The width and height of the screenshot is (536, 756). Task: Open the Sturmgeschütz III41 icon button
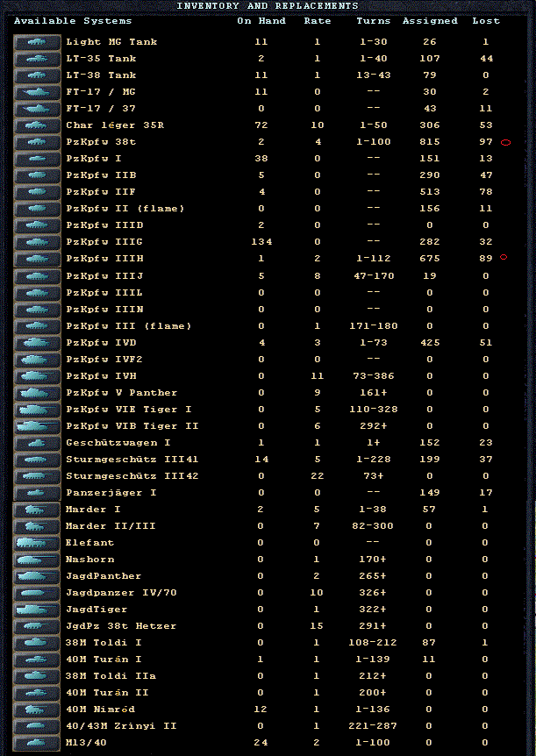coord(38,460)
